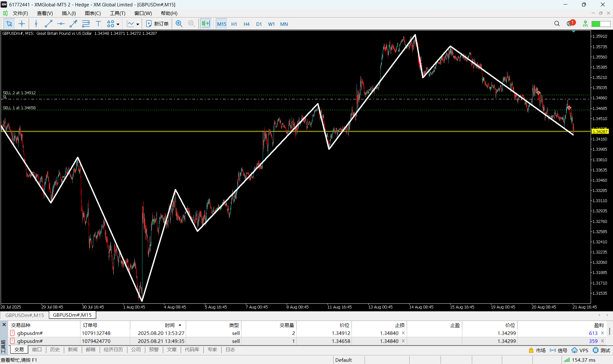This screenshot has width=613, height=364.
Task: Open the 经济日历 calendar tab
Action: tap(113, 350)
